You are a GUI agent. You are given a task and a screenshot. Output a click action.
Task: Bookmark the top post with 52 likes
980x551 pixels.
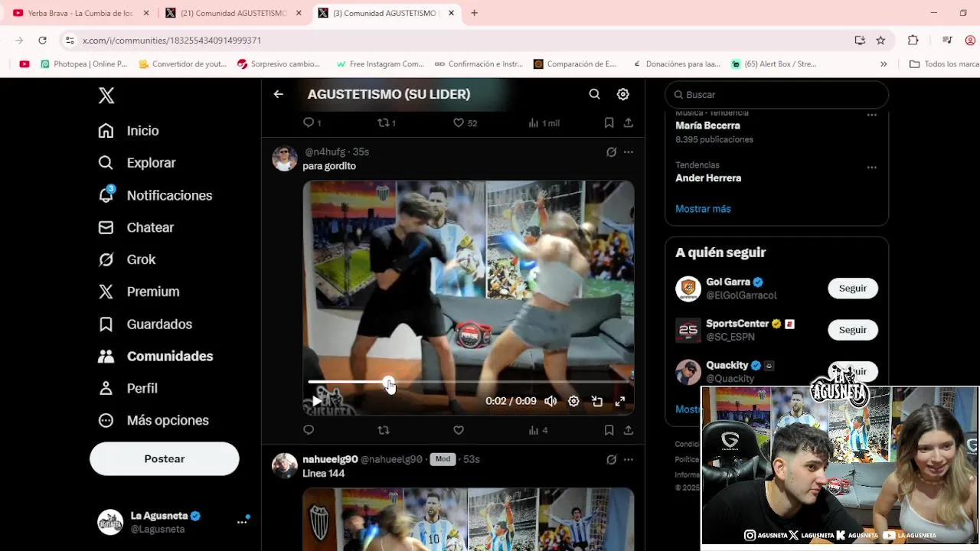(x=609, y=122)
